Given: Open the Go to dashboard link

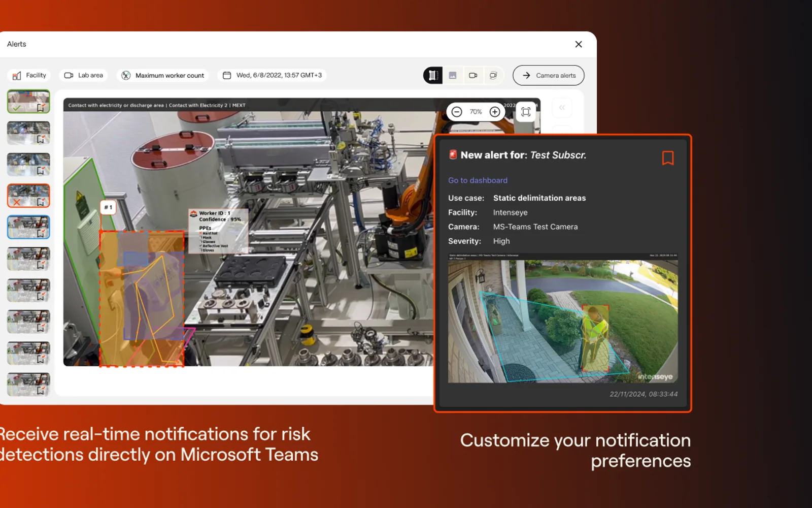Looking at the screenshot, I should (478, 180).
